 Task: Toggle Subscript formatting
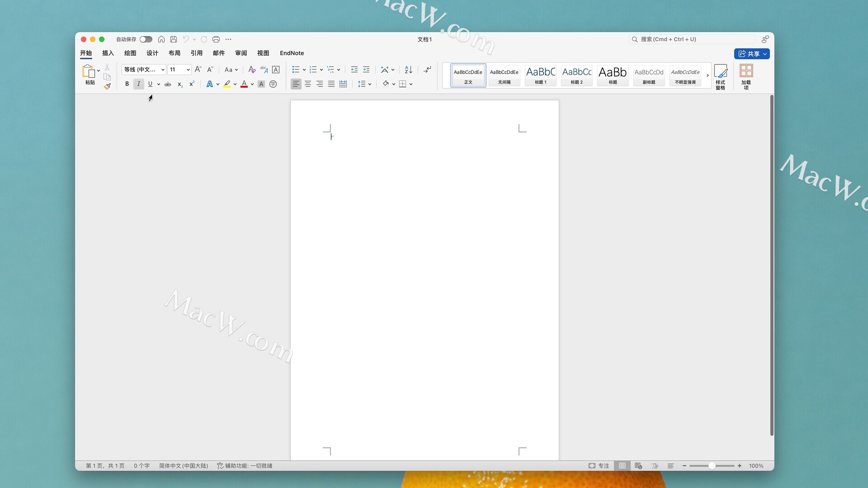click(x=180, y=84)
